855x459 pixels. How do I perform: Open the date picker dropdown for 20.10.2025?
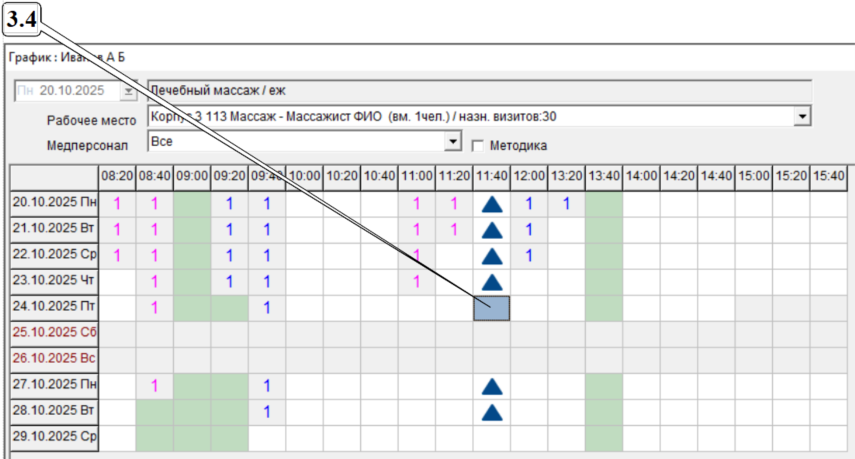(x=127, y=91)
